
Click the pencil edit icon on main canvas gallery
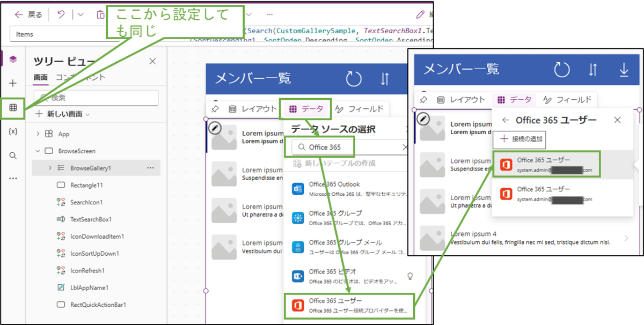(x=215, y=128)
